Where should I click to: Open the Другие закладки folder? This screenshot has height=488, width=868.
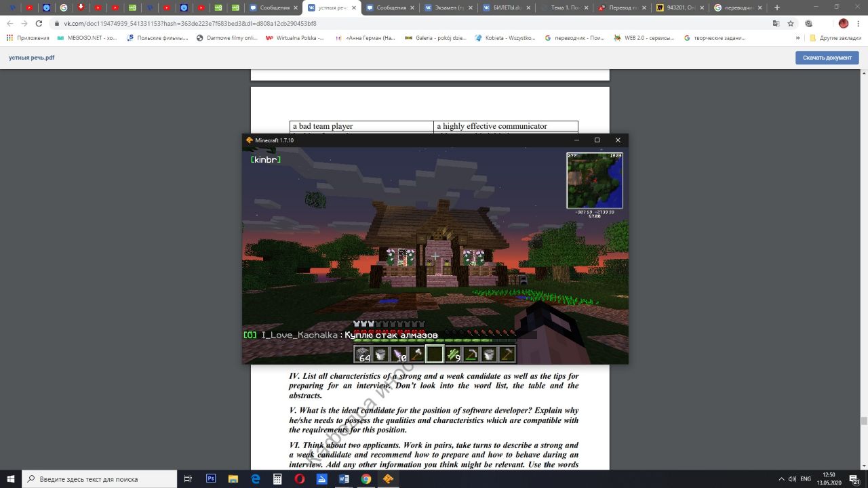pyautogui.click(x=835, y=38)
